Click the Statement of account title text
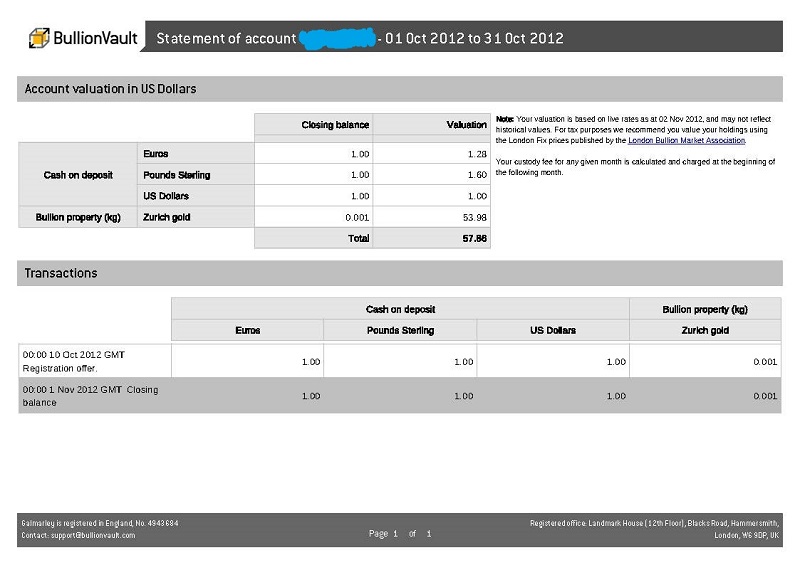 point(225,39)
